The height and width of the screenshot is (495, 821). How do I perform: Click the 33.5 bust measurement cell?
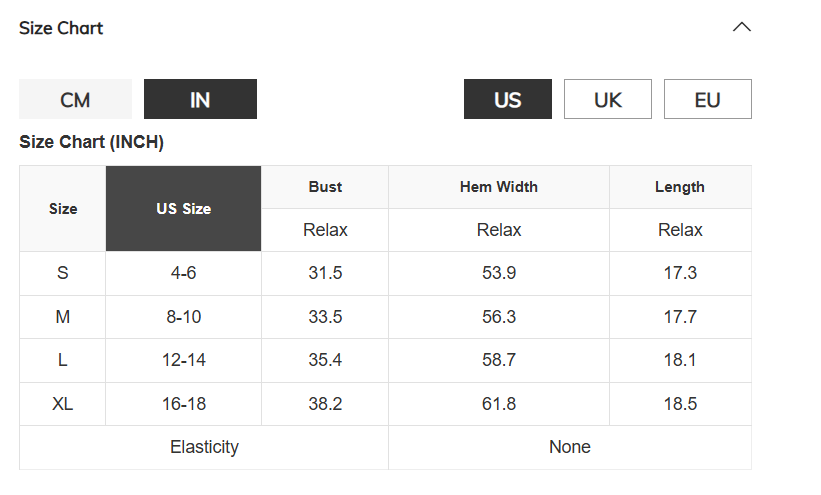(325, 317)
